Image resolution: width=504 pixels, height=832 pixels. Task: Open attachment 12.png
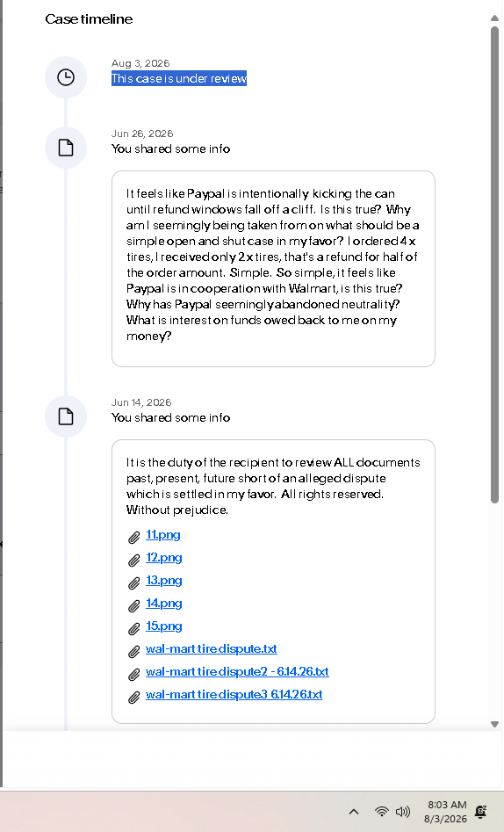[x=164, y=558]
